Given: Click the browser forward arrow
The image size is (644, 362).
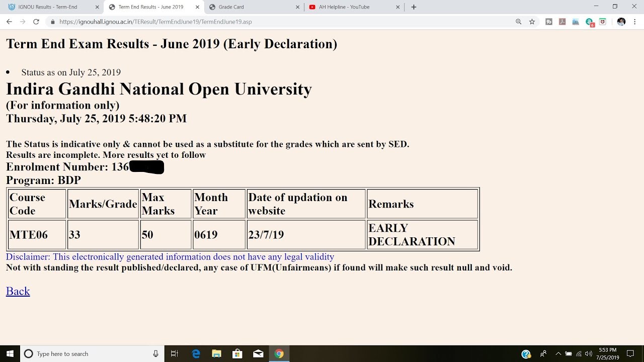Looking at the screenshot, I should coord(23,22).
